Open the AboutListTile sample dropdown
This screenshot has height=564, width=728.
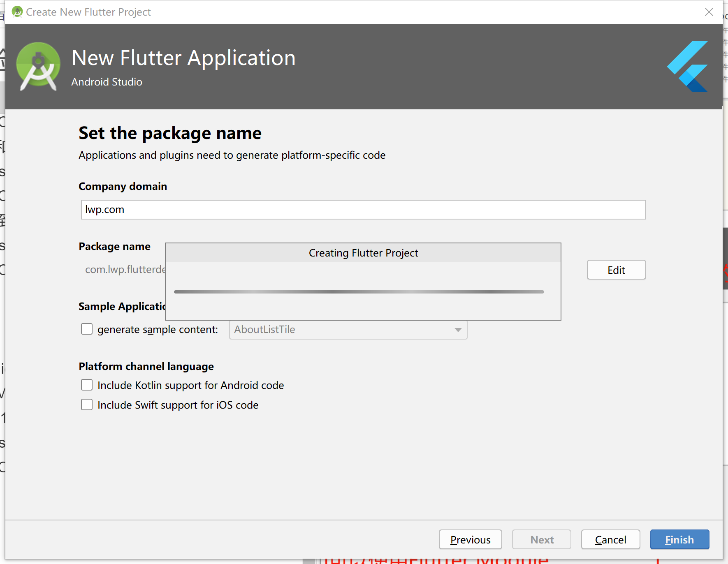pos(348,330)
